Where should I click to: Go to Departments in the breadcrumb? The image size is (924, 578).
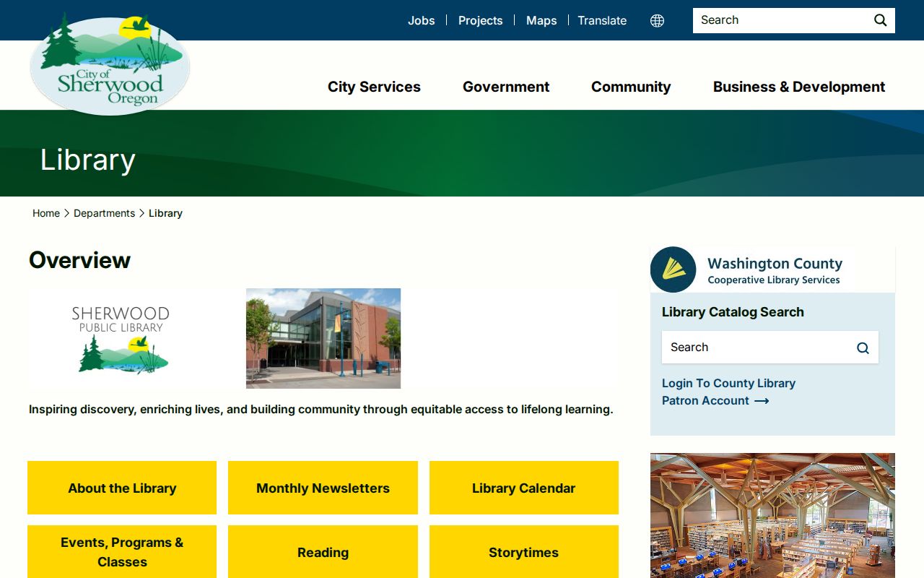pos(104,213)
